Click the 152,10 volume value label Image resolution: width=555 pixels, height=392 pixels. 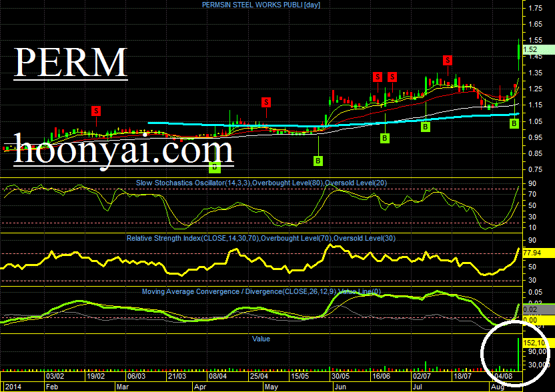tap(538, 343)
